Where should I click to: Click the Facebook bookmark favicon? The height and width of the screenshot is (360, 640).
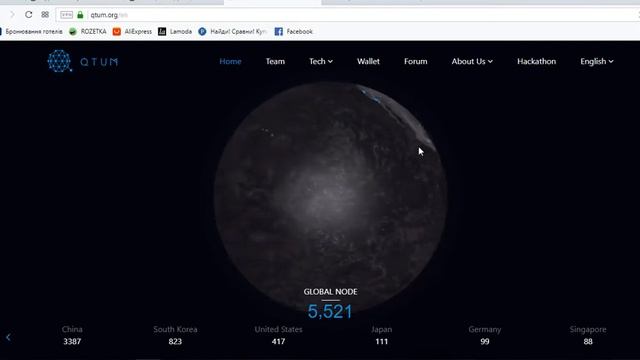coord(278,31)
